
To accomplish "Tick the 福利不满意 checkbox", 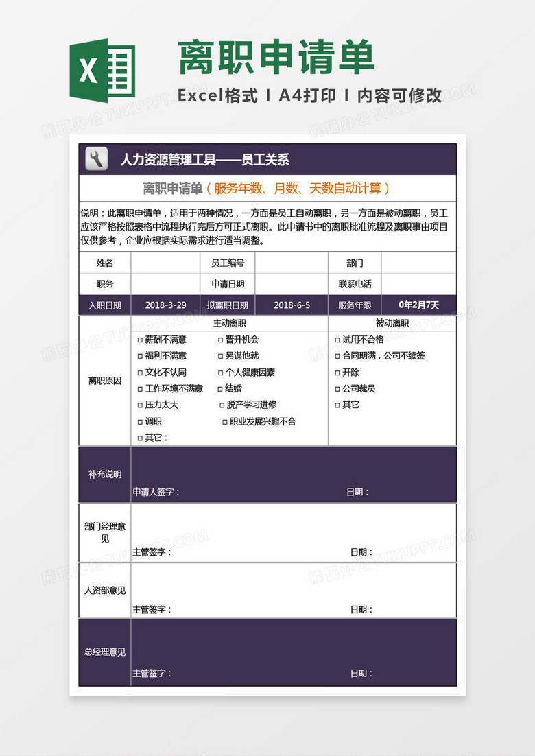I will (x=140, y=356).
